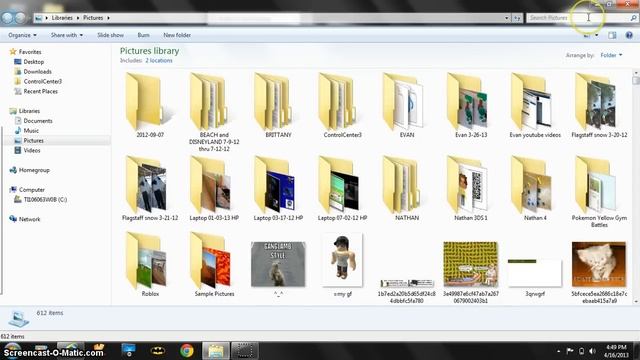Select Videos library in navigation pane
This screenshot has height=360, width=640.
coord(27,150)
